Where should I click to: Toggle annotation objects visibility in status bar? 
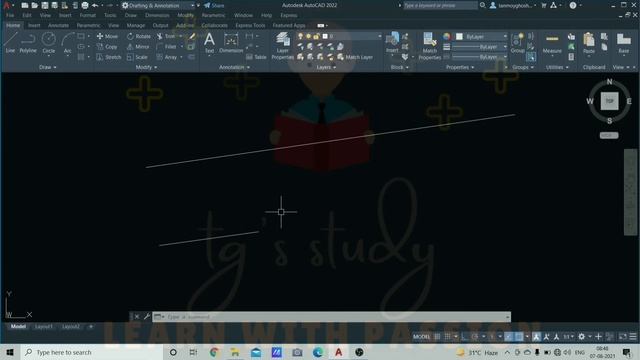[536, 337]
